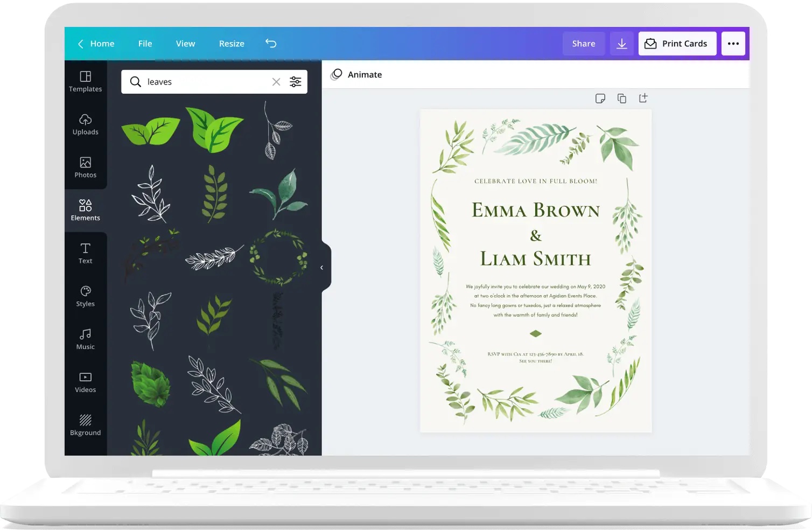The width and height of the screenshot is (812, 531).
Task: Open the Templates panel
Action: pos(85,81)
